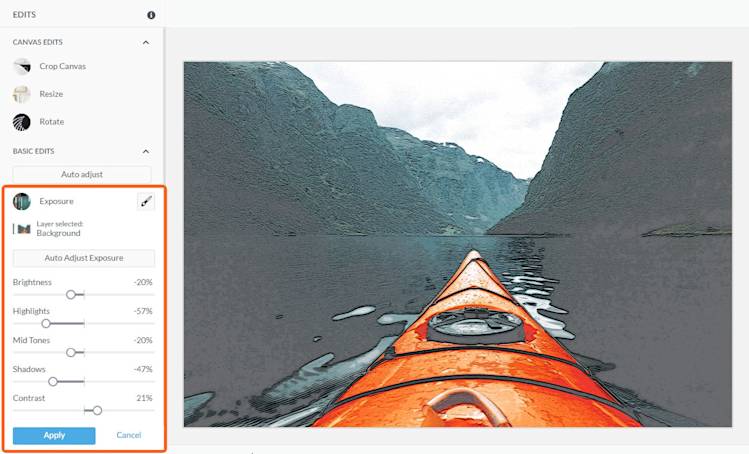The height and width of the screenshot is (454, 749).
Task: Click the Contrast slider handle
Action: point(97,411)
